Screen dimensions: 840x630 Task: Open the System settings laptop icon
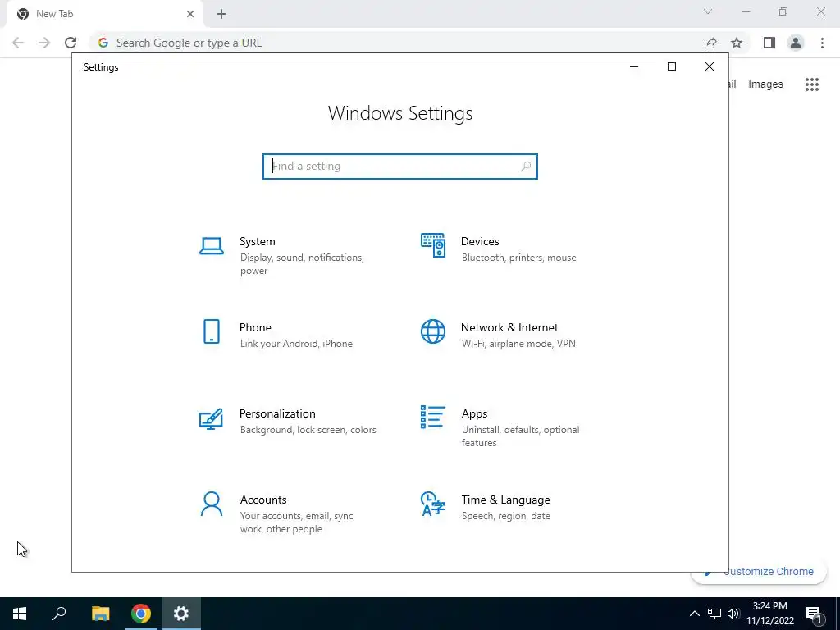212,246
